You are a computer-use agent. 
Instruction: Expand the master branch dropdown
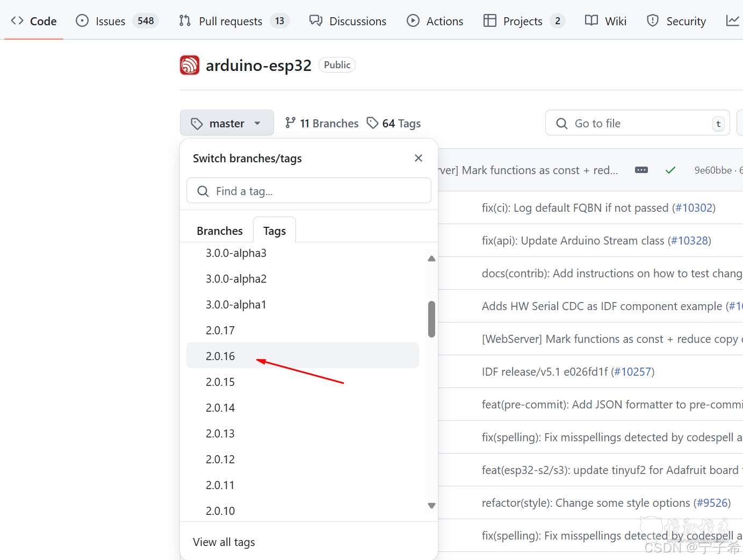[227, 123]
